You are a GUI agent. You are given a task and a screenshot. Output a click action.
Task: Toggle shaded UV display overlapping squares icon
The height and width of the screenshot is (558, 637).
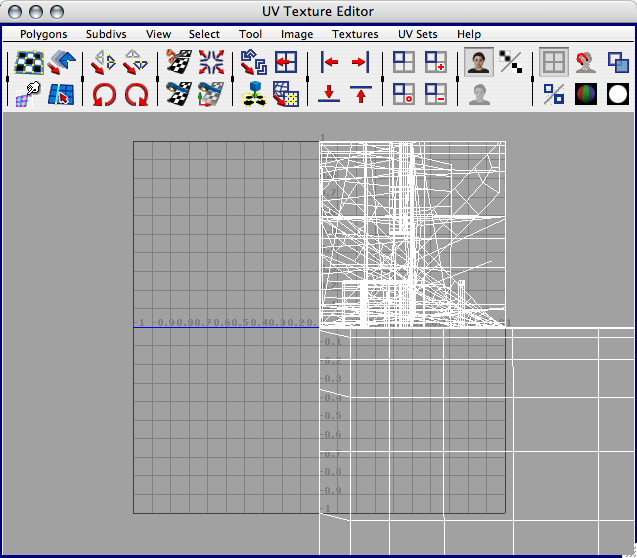pos(618,62)
